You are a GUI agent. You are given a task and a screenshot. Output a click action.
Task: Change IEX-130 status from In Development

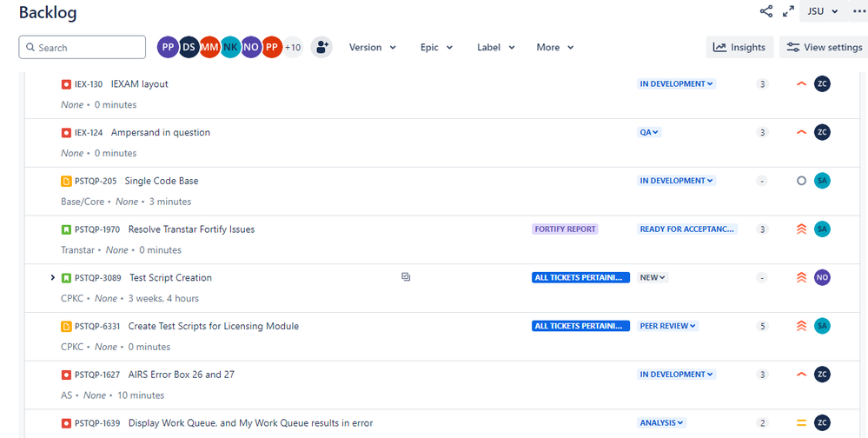pyautogui.click(x=677, y=84)
